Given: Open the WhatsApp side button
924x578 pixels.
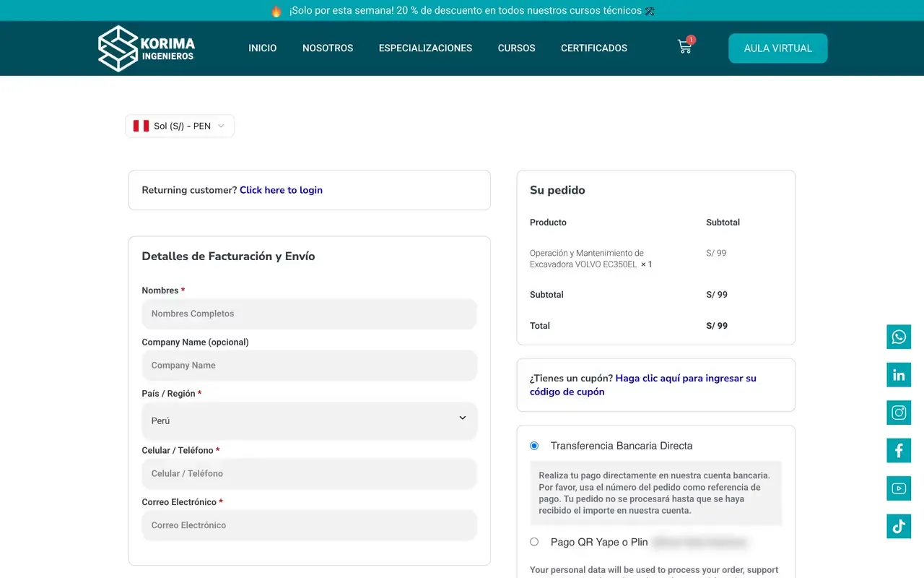Looking at the screenshot, I should pyautogui.click(x=899, y=337).
